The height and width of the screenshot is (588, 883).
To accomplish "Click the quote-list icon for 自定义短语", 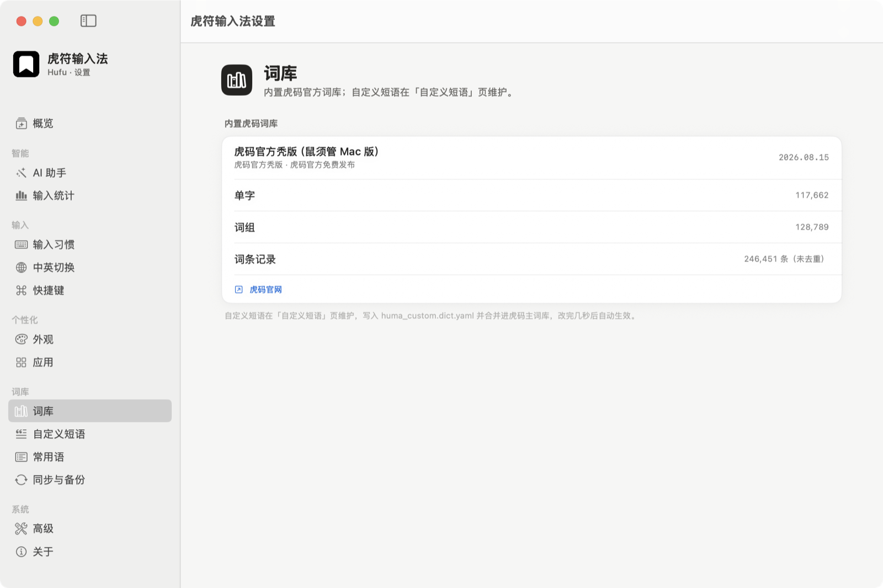I will [21, 435].
